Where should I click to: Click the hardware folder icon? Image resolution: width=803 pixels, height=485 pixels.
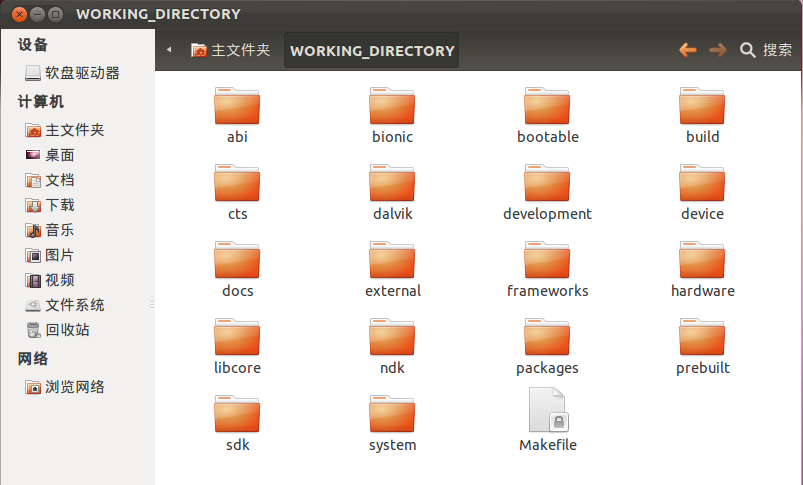click(702, 260)
